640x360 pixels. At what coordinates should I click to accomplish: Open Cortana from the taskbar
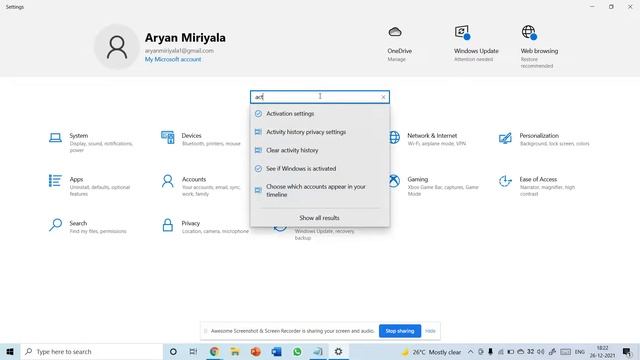pyautogui.click(x=173, y=351)
